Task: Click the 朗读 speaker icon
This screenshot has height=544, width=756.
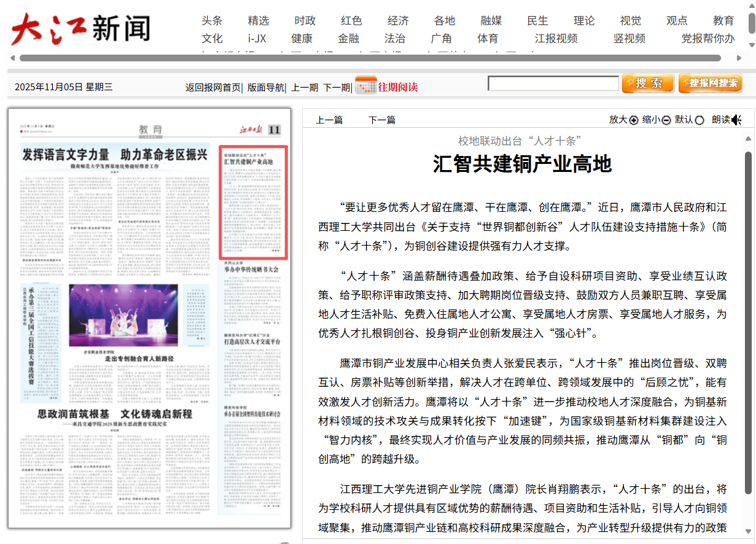Action: click(737, 120)
